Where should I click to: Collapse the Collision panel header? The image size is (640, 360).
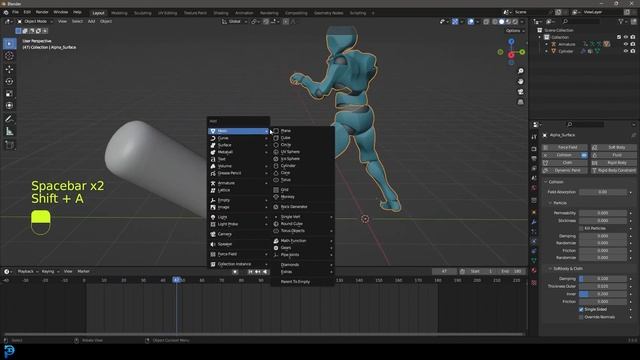pyautogui.click(x=555, y=182)
